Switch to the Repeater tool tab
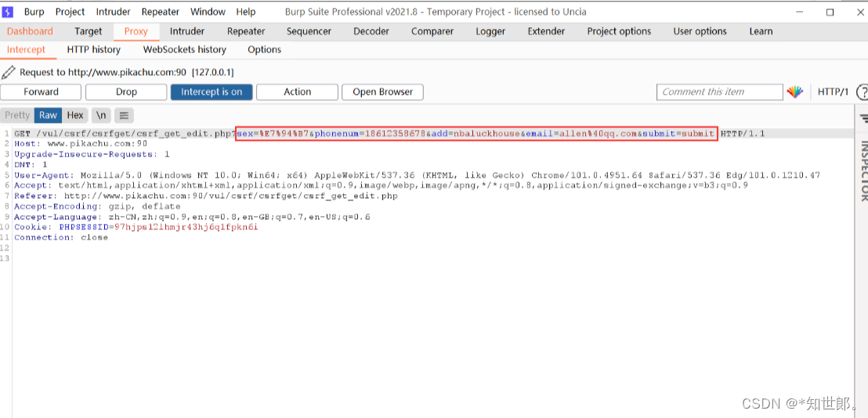Screen dimensions: 868x418 246,31
